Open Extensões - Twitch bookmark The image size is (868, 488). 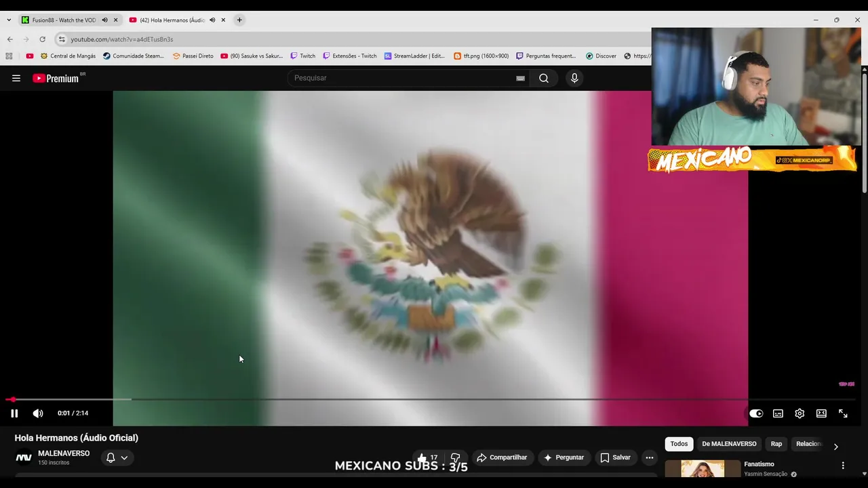[350, 56]
